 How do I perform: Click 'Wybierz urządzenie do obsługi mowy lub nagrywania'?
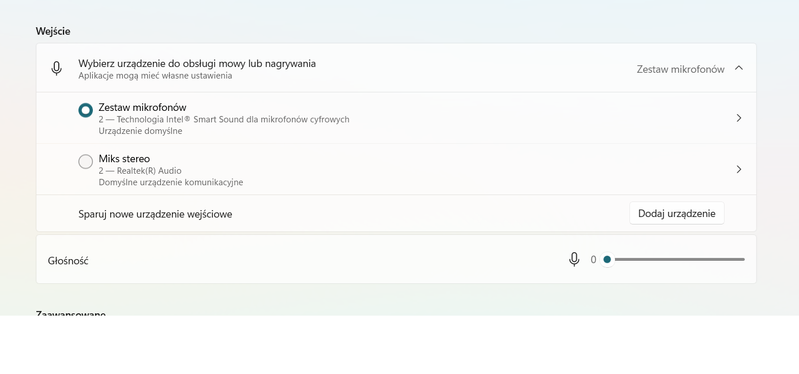tap(197, 64)
